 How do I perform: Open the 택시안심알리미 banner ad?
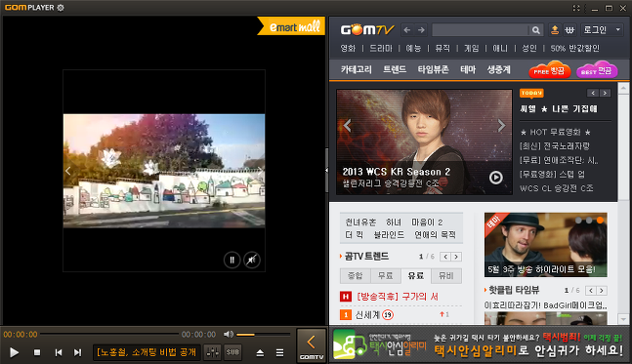pos(480,344)
